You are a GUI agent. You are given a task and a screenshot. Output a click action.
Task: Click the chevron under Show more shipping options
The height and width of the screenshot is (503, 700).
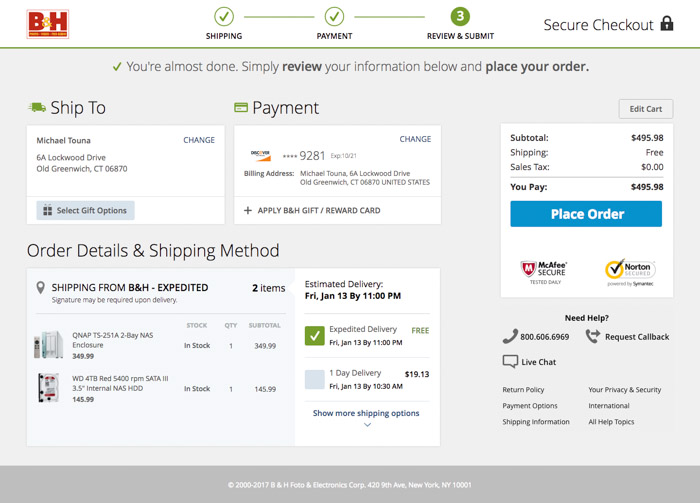pos(367,425)
